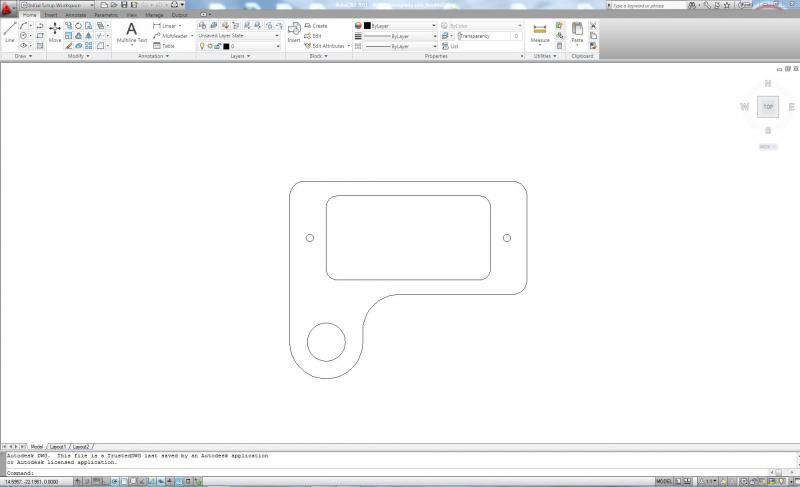Switch to the Annotate ribbon tab
The width and height of the screenshot is (800, 487).
pos(75,16)
